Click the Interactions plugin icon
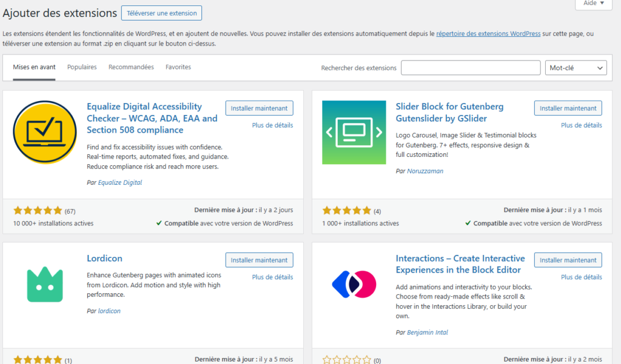The image size is (621, 364). pyautogui.click(x=354, y=285)
